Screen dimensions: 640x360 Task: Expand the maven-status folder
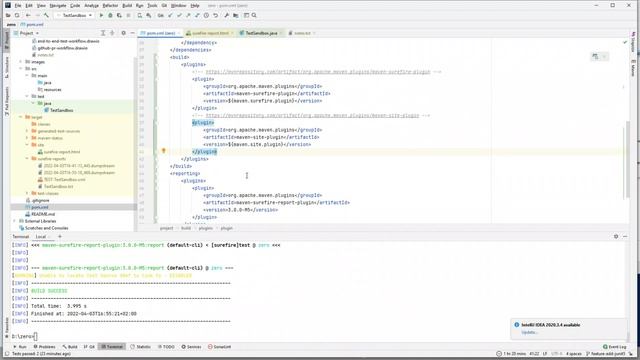coord(27,138)
